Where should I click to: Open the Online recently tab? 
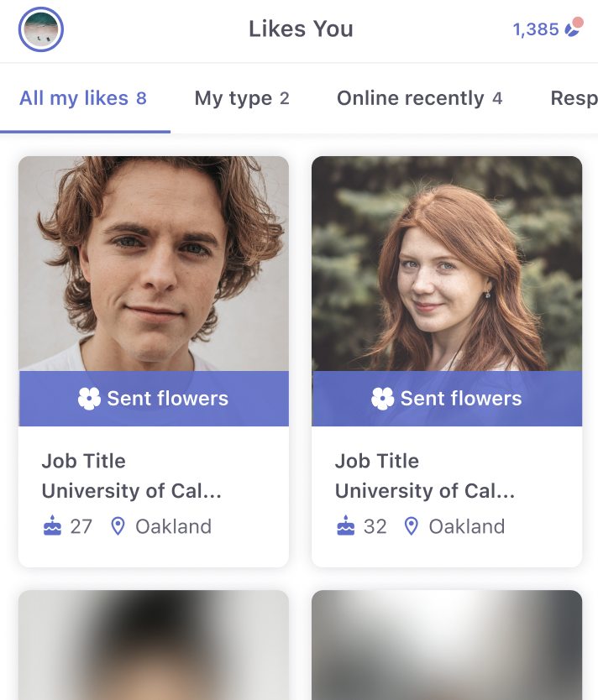coord(419,98)
